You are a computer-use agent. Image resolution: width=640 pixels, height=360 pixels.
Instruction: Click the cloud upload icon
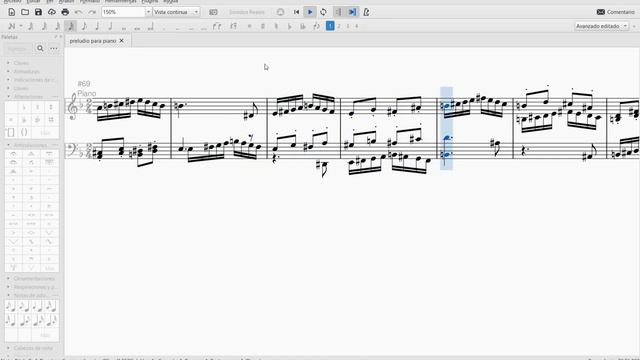point(52,12)
